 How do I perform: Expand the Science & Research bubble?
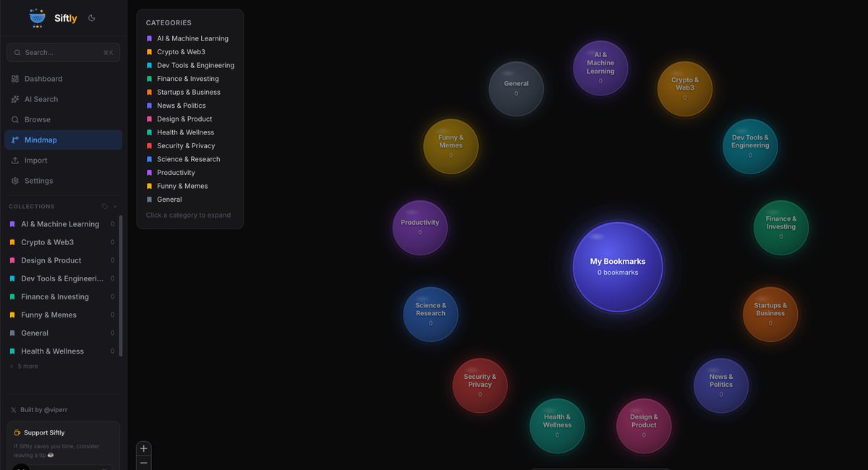pyautogui.click(x=430, y=314)
